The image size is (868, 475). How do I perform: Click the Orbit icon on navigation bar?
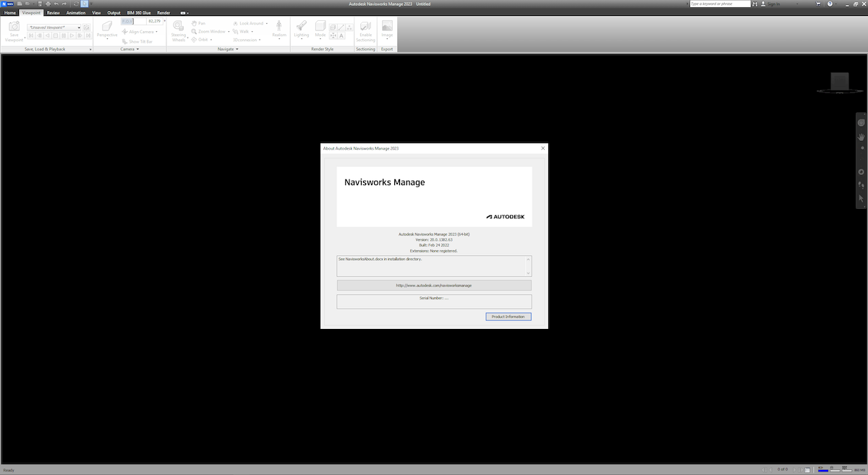point(861,172)
